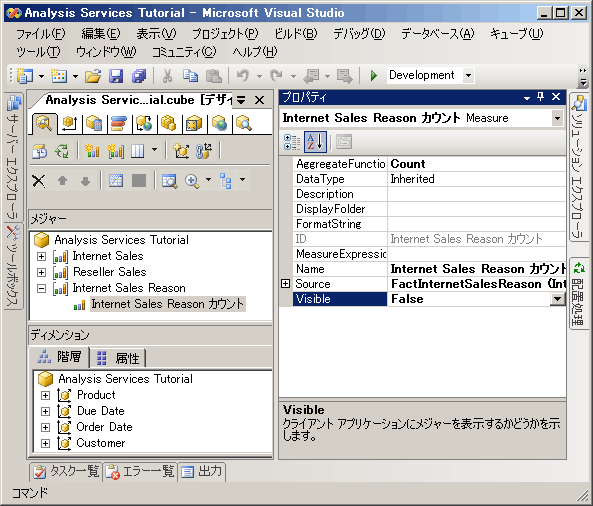Screen dimensions: 593x506
Task: Open the Development configuration dropdown
Action: (468, 75)
